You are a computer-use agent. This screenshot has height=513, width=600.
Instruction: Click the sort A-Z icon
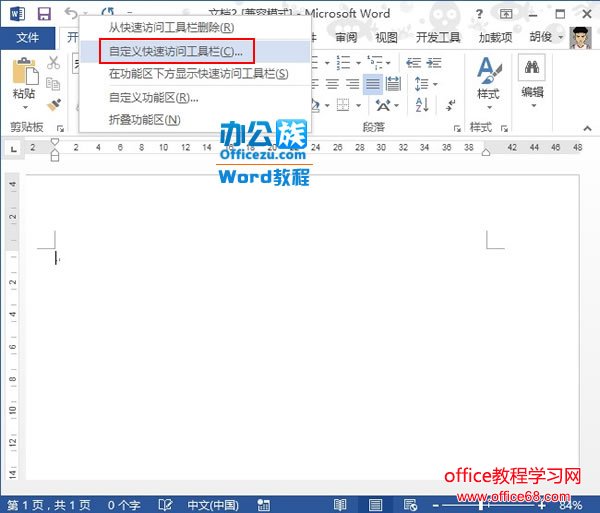(x=422, y=104)
